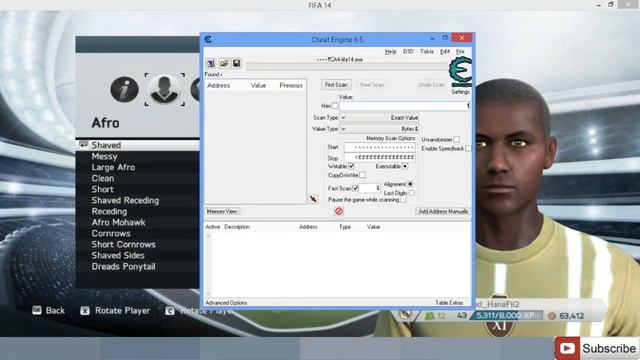Uncheck the Fast Scan checkbox

[x=356, y=188]
